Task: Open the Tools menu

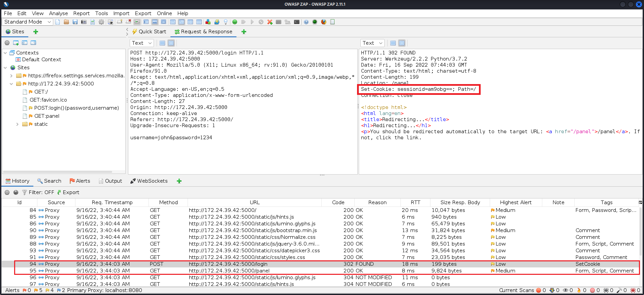Action: click(102, 13)
